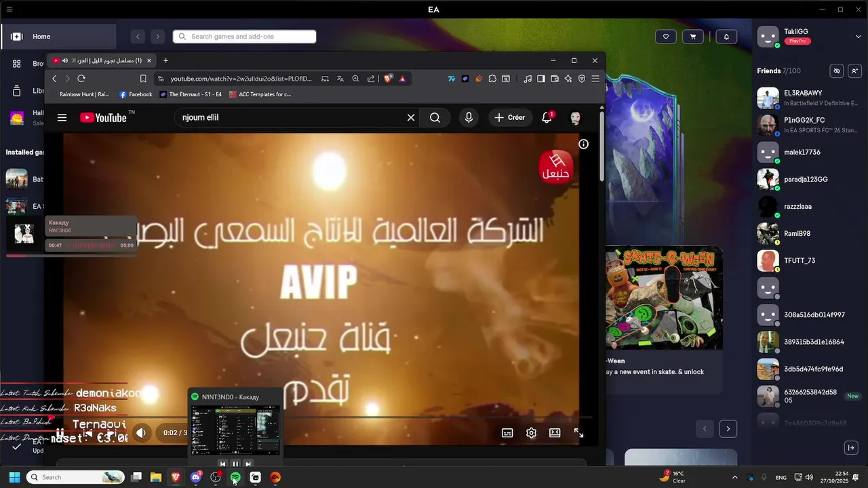Show video info card icon
The width and height of the screenshot is (868, 488).
[583, 144]
